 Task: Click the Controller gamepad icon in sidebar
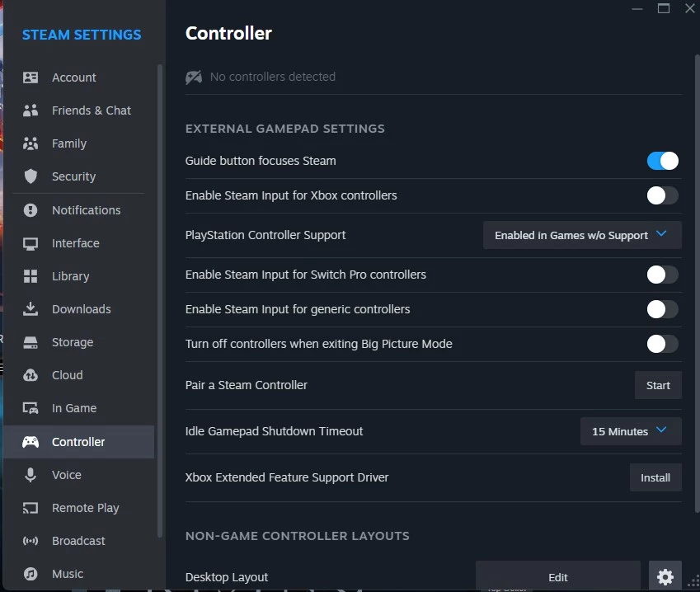(x=31, y=442)
